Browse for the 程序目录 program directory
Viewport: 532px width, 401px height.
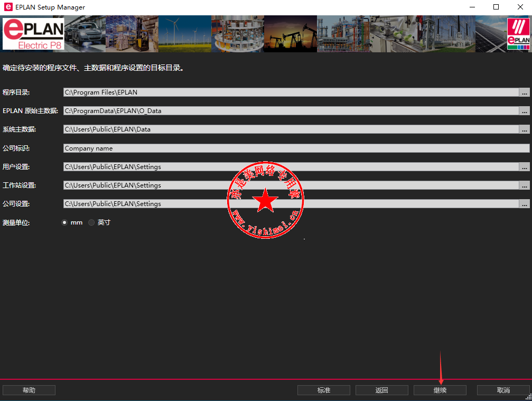coord(524,92)
